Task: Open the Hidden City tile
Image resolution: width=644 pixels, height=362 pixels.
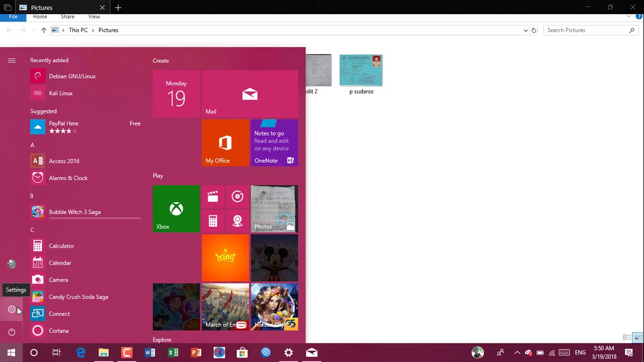Action: 274,307
